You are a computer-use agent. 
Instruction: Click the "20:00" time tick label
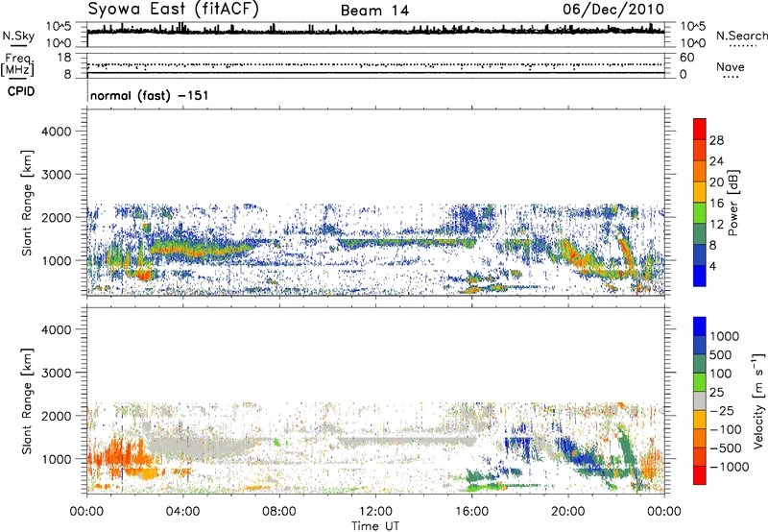(x=567, y=512)
